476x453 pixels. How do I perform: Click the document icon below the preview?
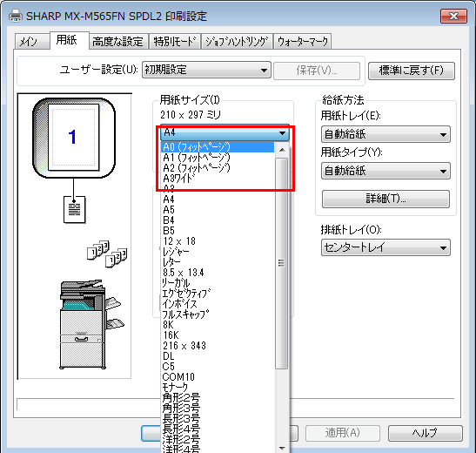click(x=74, y=209)
